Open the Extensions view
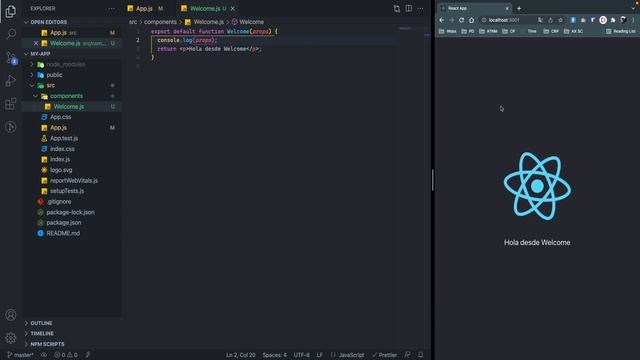The image size is (640, 360). (x=11, y=104)
